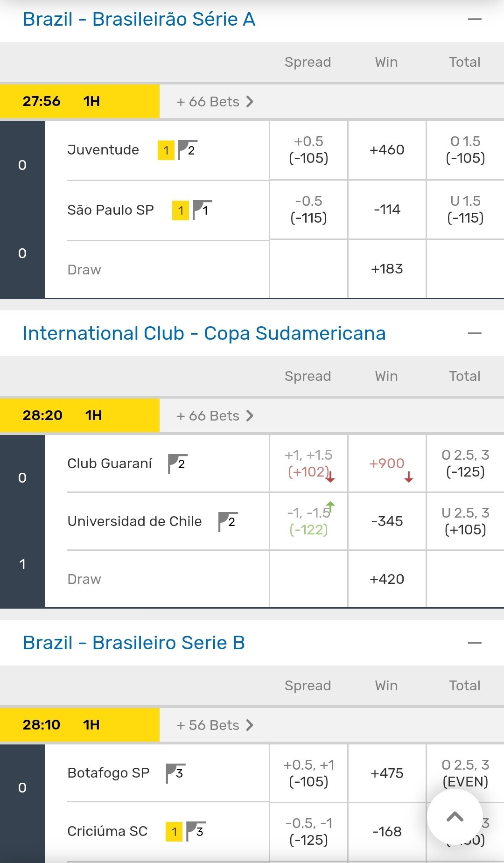Screen dimensions: 504x863
Task: Open +66 Bets for Club Guaraní match
Action: [x=215, y=416]
